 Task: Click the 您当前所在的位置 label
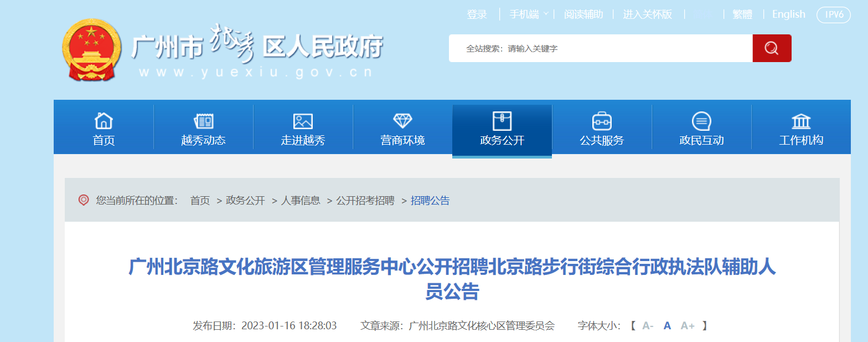pos(137,201)
